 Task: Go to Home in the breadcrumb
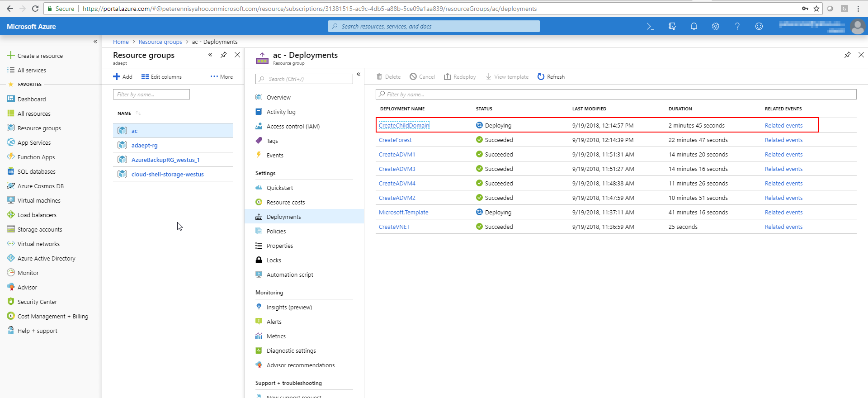(x=121, y=42)
